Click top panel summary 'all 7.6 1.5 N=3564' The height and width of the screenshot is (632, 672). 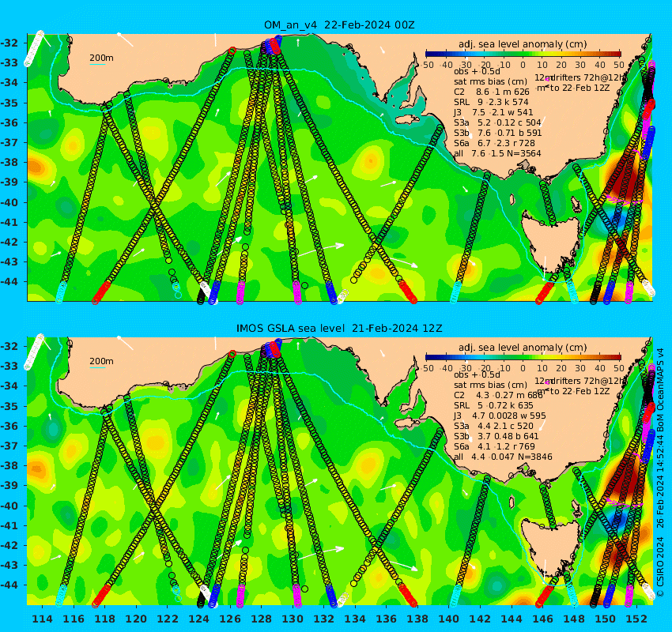(x=497, y=153)
